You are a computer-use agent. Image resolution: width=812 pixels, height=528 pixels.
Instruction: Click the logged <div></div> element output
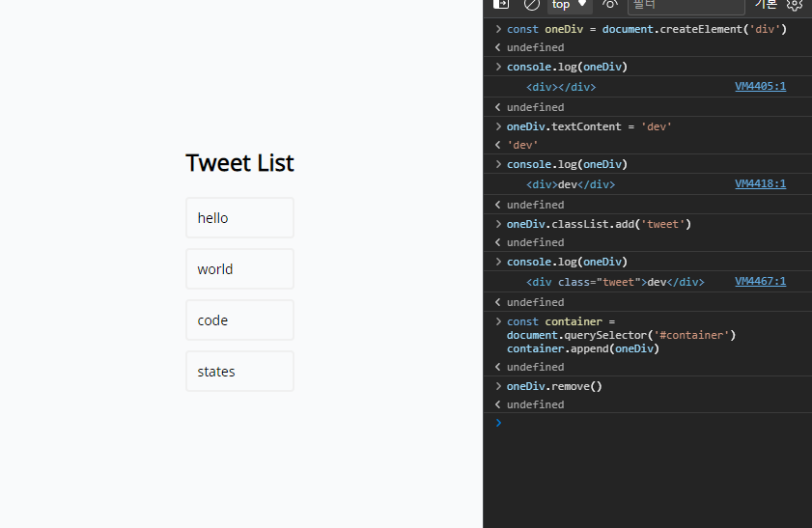[x=561, y=87]
